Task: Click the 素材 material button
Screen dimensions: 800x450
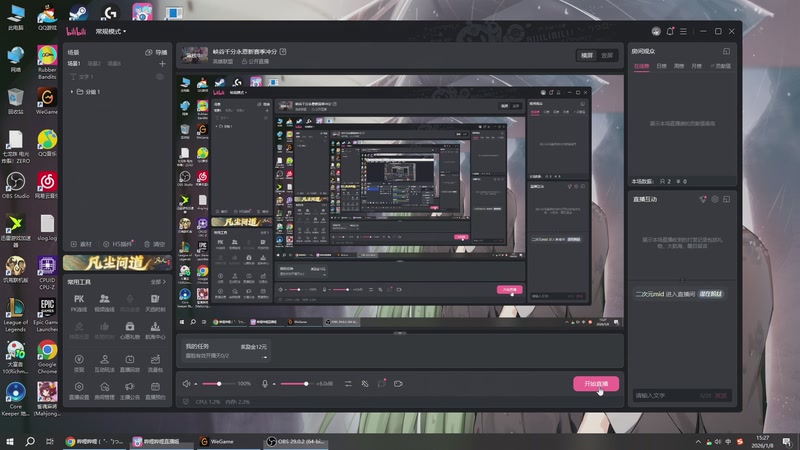Action: pos(81,244)
